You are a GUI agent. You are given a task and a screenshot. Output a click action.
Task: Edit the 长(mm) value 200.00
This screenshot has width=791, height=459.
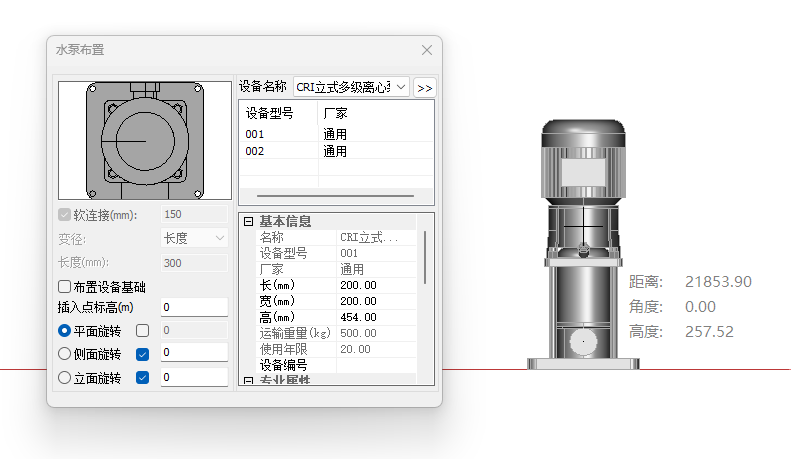point(376,285)
